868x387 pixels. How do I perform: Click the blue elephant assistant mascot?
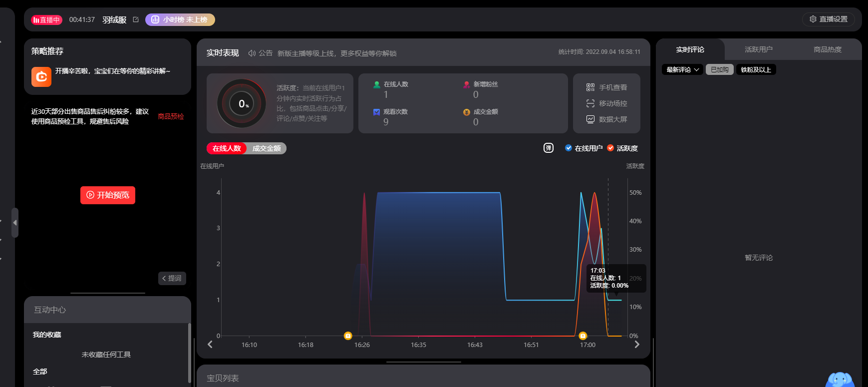tap(840, 380)
